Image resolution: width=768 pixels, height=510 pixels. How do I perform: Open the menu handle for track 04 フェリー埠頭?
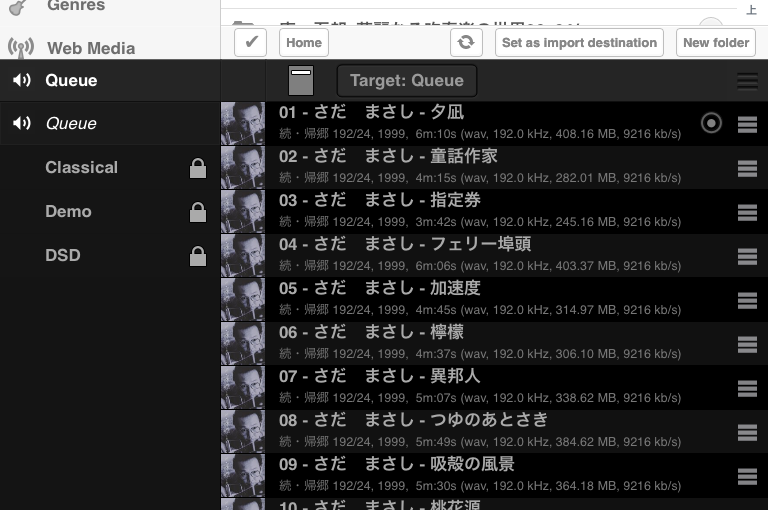[x=747, y=256]
